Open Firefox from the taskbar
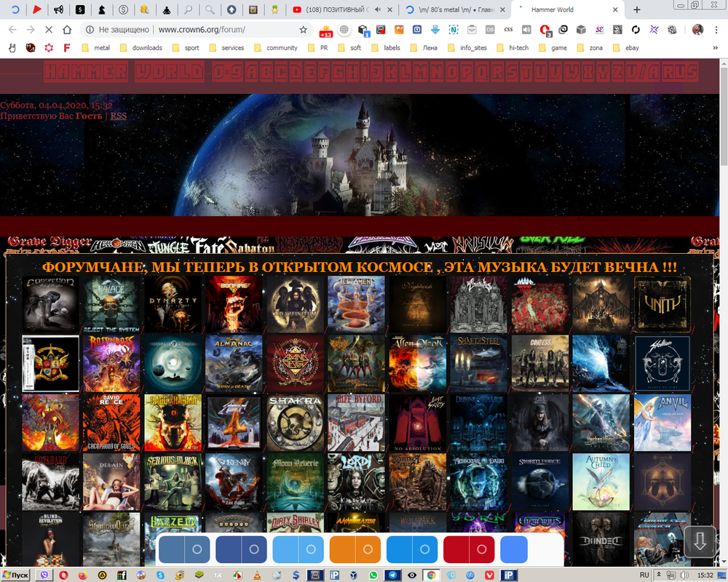 [x=83, y=575]
